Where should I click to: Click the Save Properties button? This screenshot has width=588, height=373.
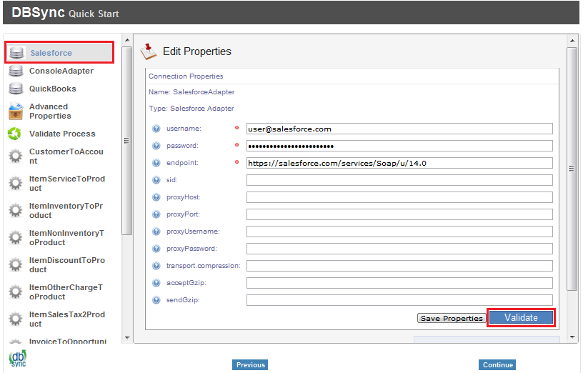452,318
